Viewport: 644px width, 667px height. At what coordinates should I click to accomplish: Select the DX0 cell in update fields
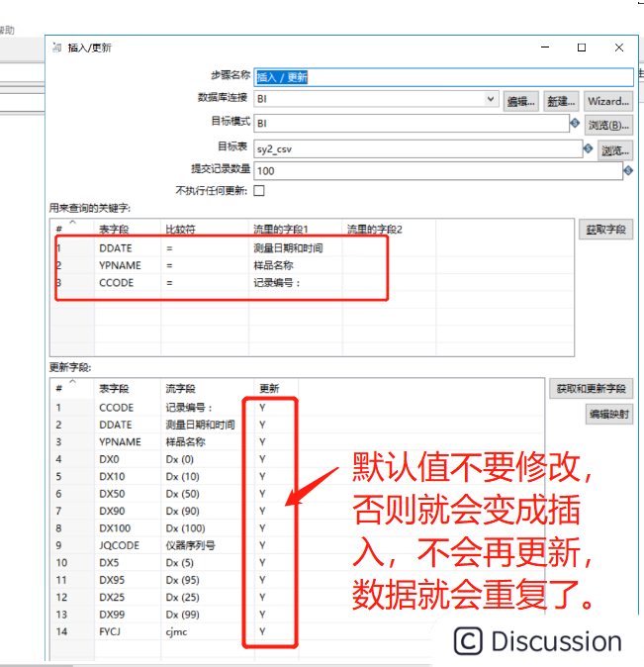pyautogui.click(x=109, y=459)
